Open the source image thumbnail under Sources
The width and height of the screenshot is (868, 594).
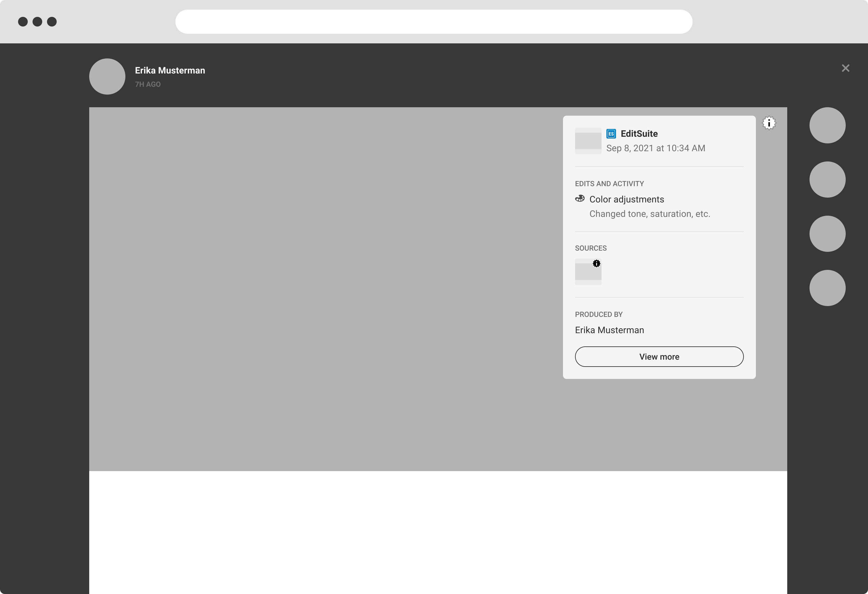pos(588,272)
